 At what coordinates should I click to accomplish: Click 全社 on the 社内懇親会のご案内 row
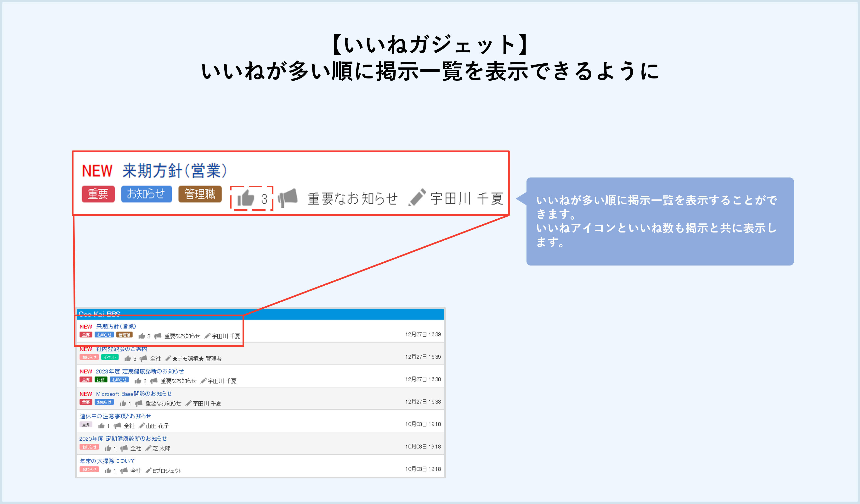pos(156,359)
